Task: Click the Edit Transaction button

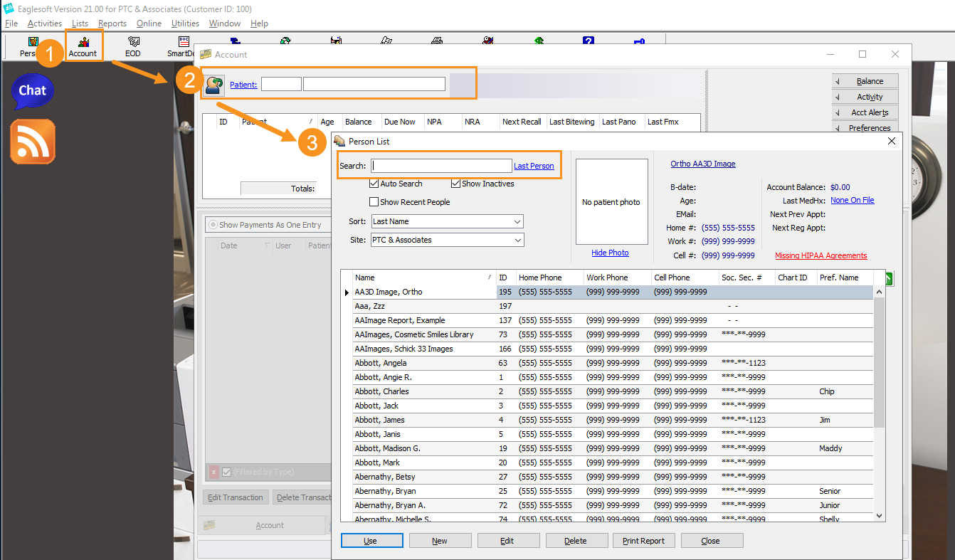Action: click(x=236, y=497)
